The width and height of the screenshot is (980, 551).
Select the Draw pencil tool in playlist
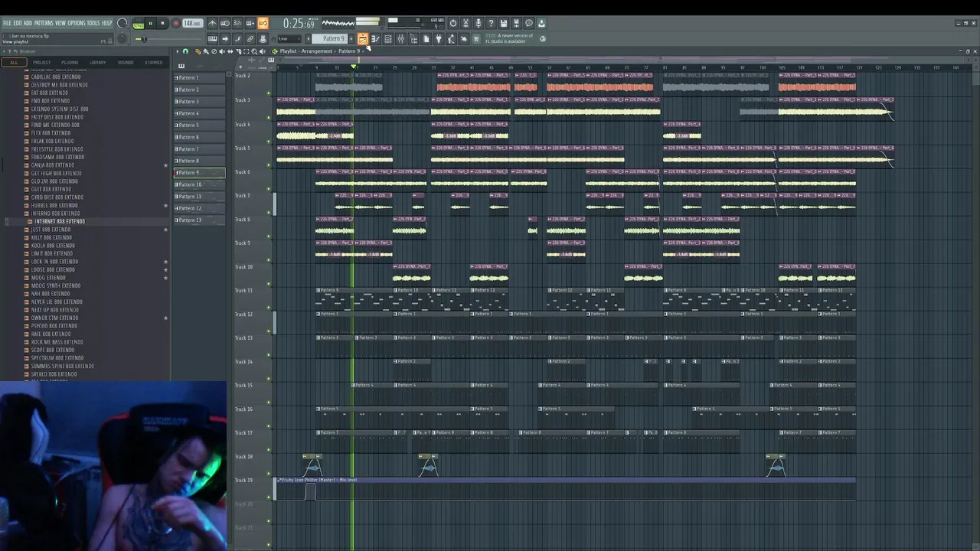pyautogui.click(x=198, y=51)
